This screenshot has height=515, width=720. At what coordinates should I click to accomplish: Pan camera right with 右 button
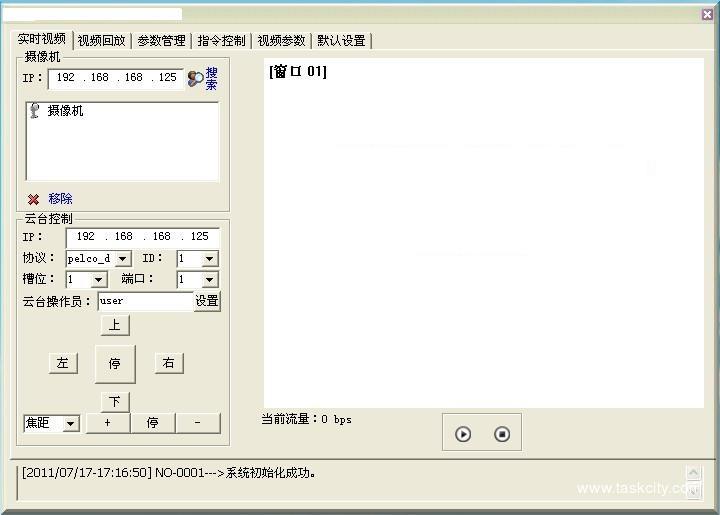coord(169,363)
